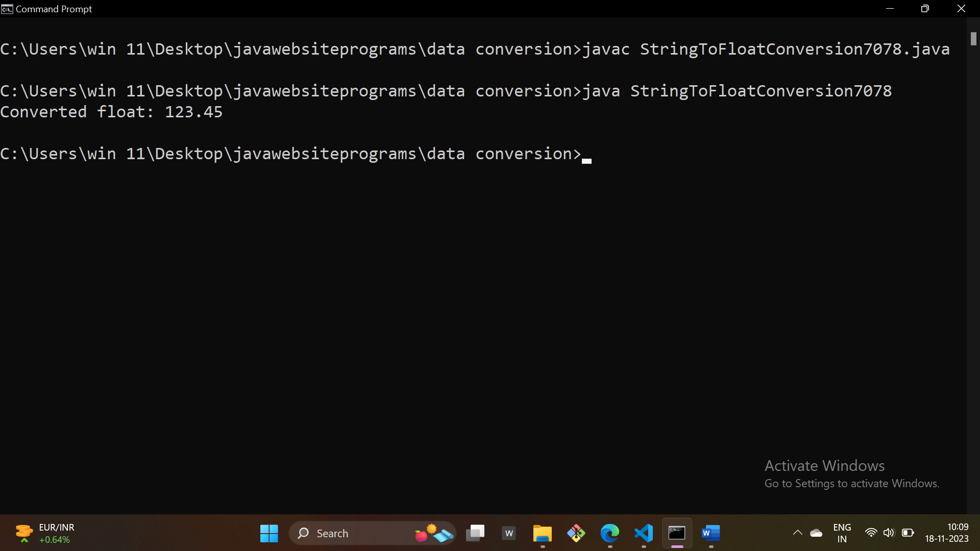980x551 pixels.
Task: Click the speaker volume tray icon
Action: 889,533
